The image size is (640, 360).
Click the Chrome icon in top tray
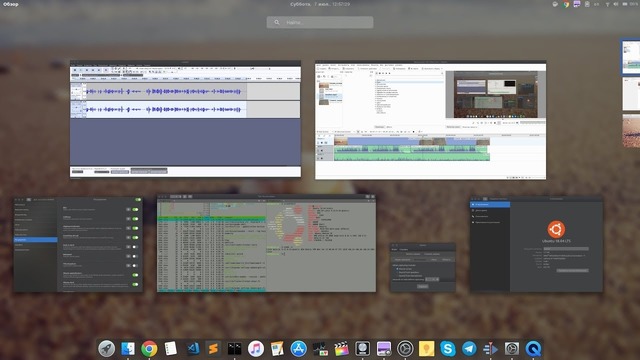click(x=566, y=4)
